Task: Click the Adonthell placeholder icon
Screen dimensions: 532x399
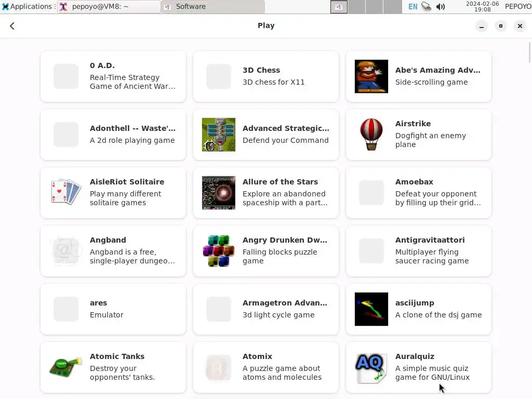Action: (66, 135)
